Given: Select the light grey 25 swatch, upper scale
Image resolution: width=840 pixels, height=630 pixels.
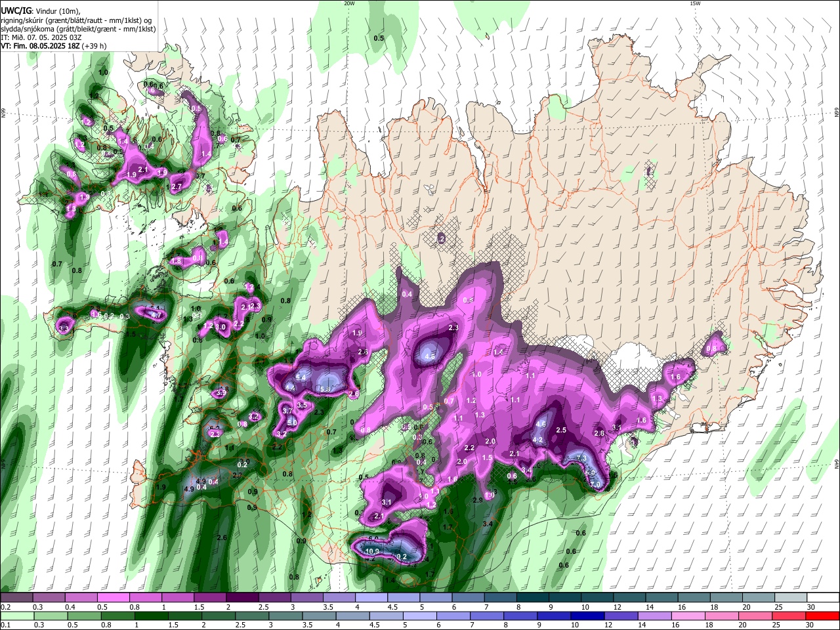Looking at the screenshot, I should click(x=791, y=598).
